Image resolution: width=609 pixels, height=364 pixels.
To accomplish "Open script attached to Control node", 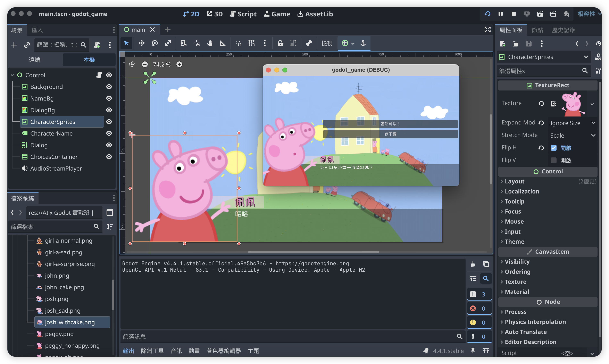I will tap(99, 75).
